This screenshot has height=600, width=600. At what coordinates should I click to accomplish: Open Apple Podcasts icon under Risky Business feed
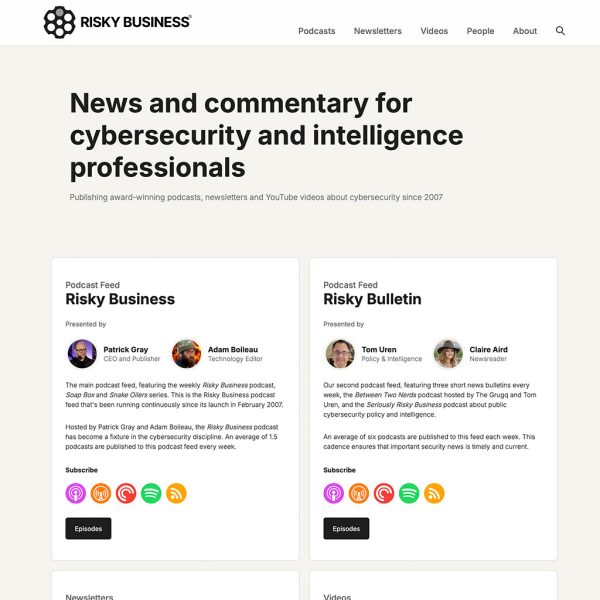coord(76,493)
